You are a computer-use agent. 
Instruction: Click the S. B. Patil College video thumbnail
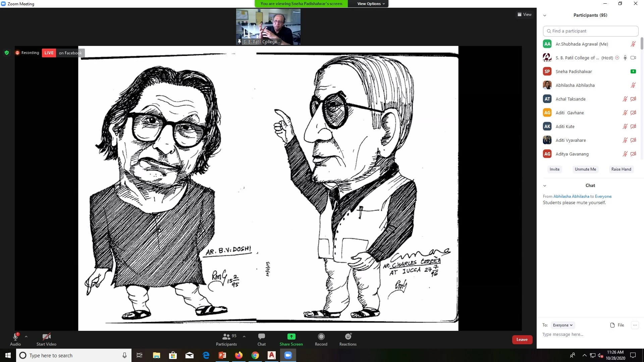point(268,27)
